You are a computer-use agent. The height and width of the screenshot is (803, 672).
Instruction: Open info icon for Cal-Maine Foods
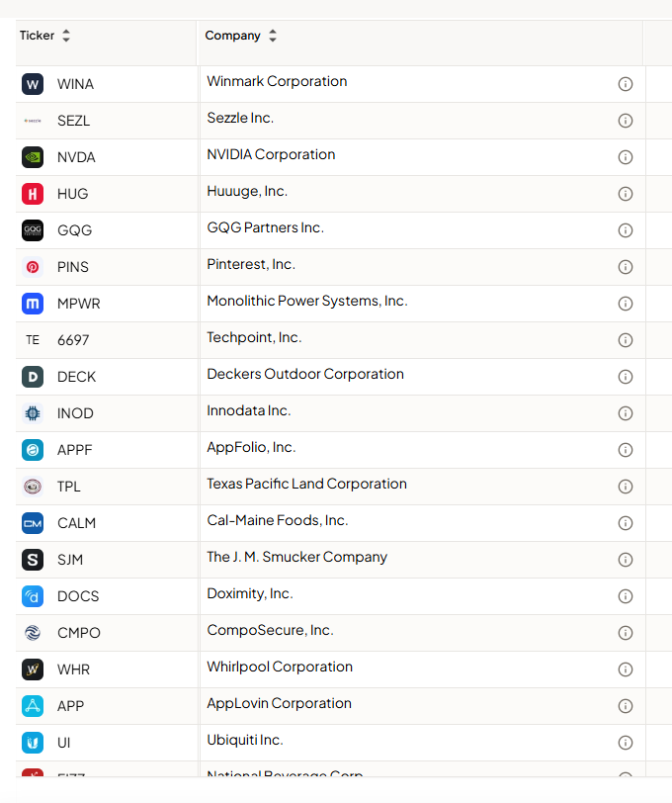click(626, 523)
